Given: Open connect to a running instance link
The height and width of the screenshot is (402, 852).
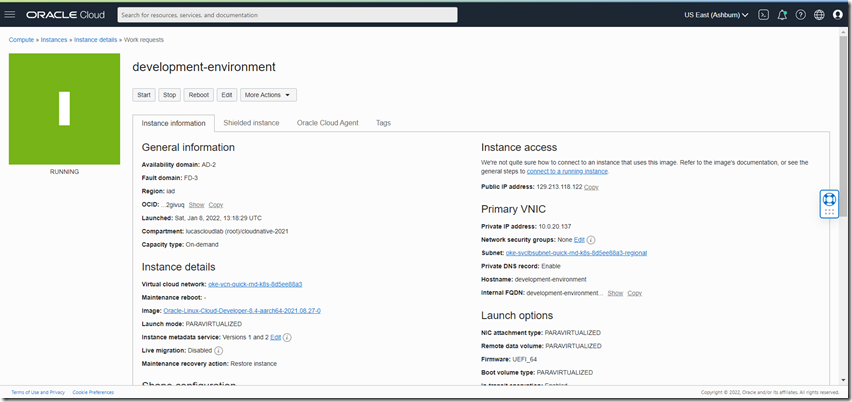Looking at the screenshot, I should click(x=567, y=171).
